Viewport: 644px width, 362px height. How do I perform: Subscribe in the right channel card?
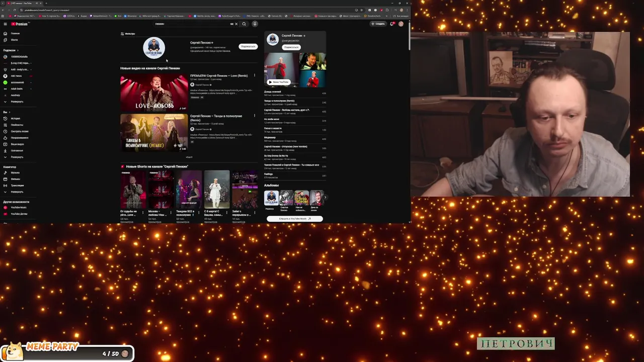(x=291, y=47)
